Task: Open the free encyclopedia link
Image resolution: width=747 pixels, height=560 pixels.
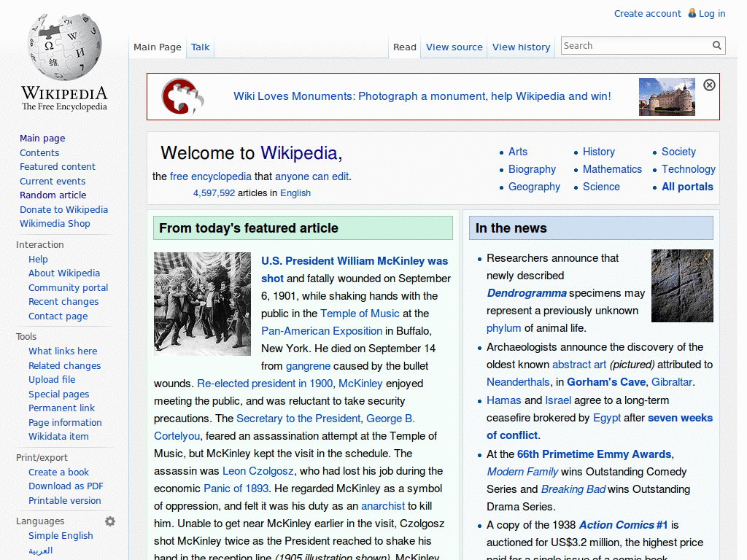Action: pos(211,176)
